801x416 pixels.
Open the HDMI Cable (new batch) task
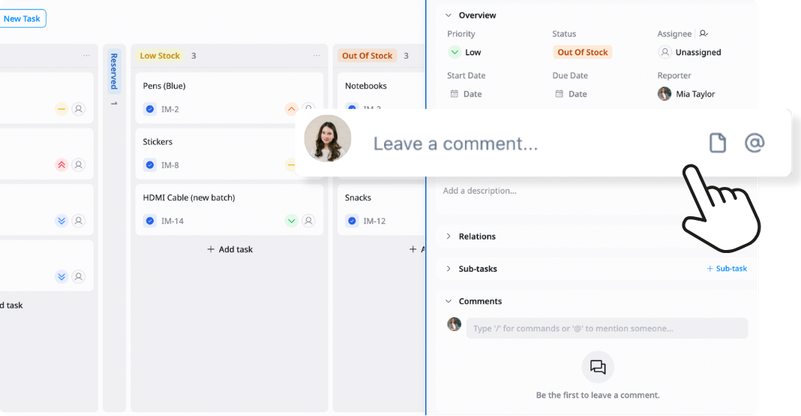(229, 210)
